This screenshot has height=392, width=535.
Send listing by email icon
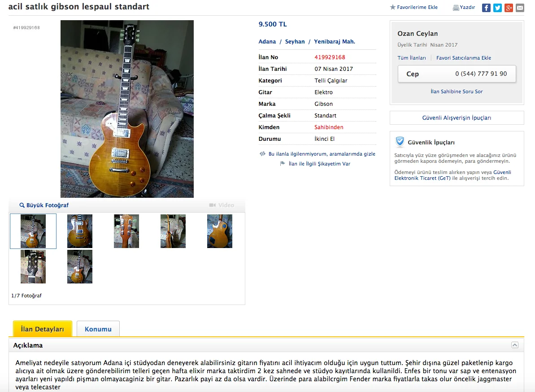point(520,8)
